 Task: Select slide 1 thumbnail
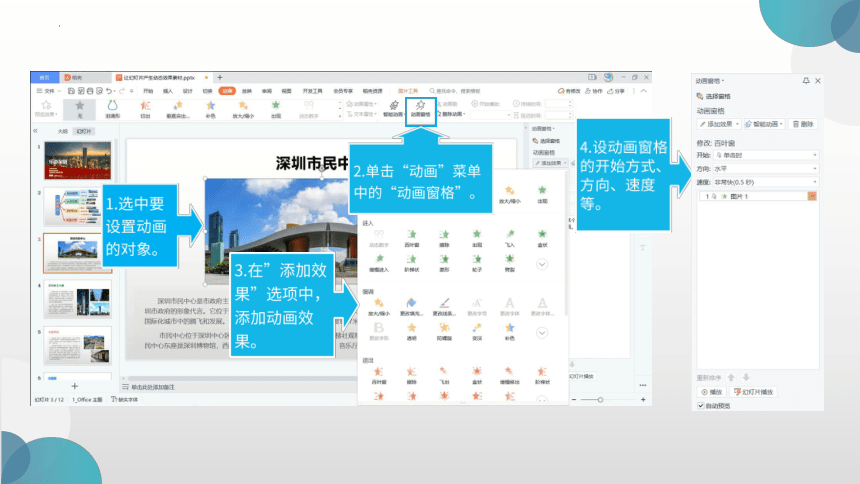click(x=77, y=160)
